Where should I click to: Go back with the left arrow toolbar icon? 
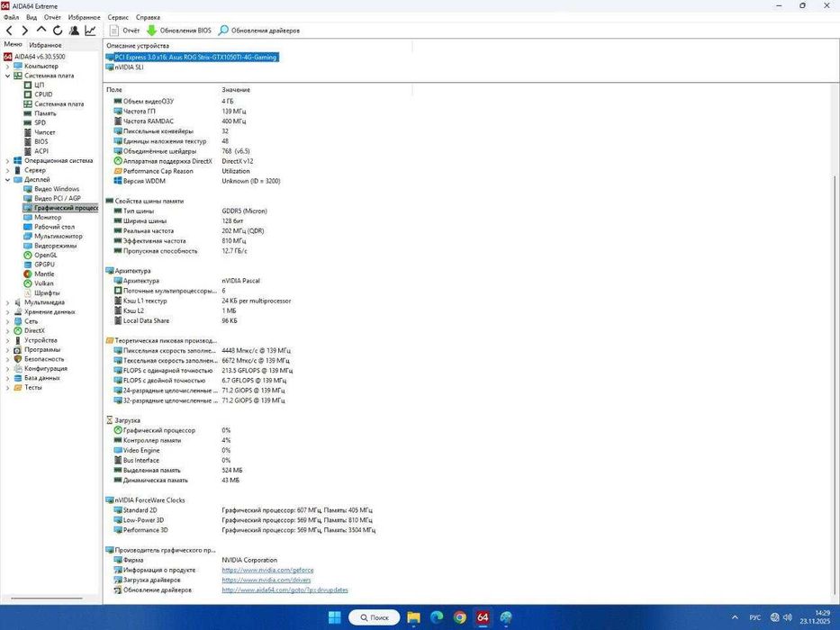click(x=9, y=31)
